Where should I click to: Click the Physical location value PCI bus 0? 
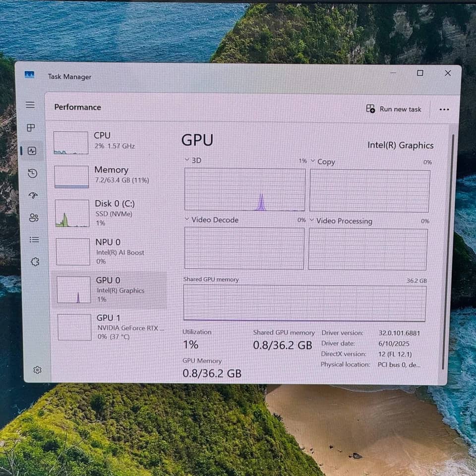pyautogui.click(x=399, y=364)
